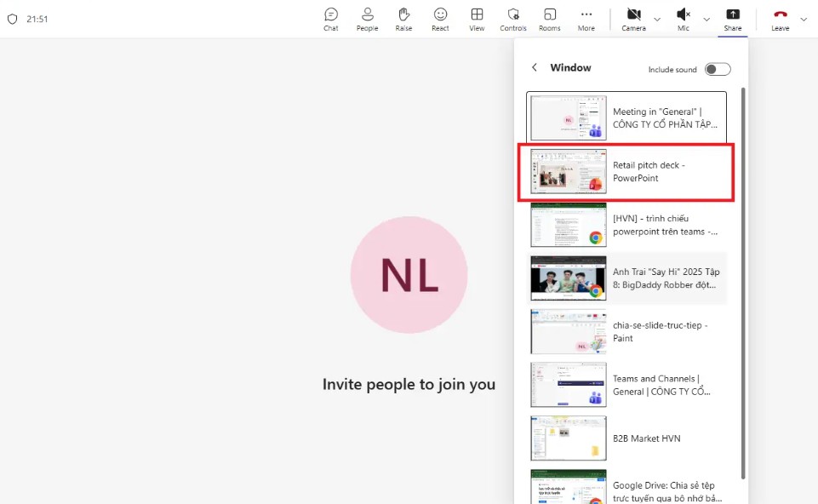818x504 pixels.
Task: Turn on the Camera
Action: (x=633, y=19)
